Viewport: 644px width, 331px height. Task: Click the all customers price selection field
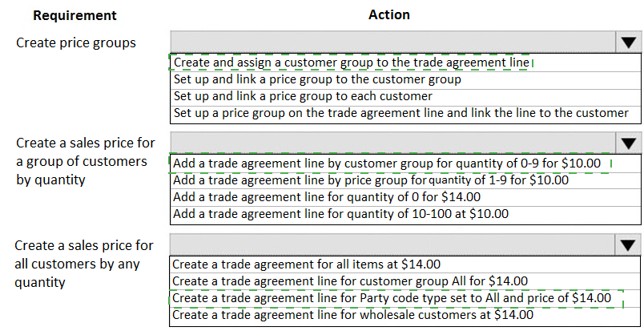[392, 244]
